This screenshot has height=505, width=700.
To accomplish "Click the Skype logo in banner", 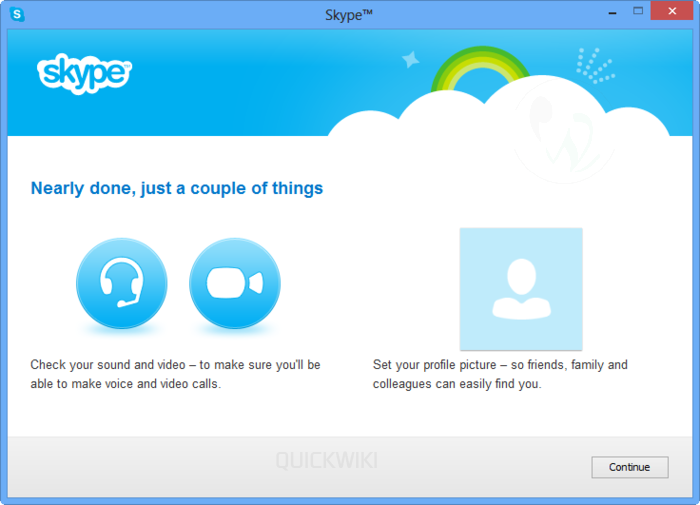I will pos(84,73).
